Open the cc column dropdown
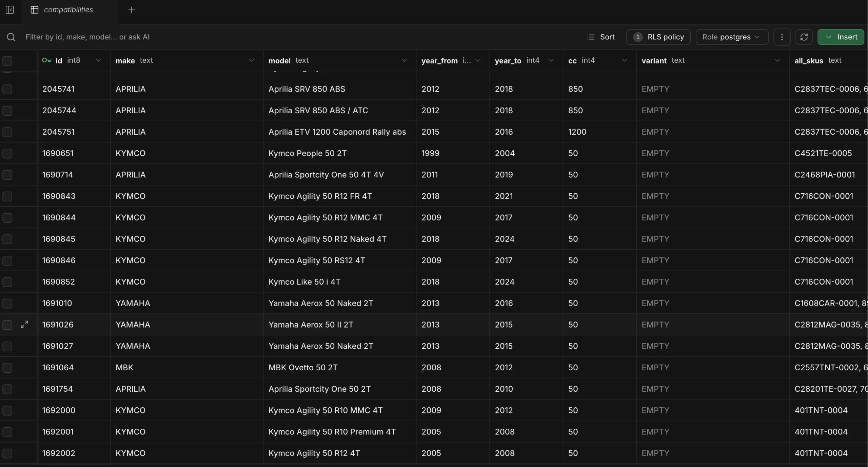Screen dimensions: 868x467 pyautogui.click(x=625, y=60)
